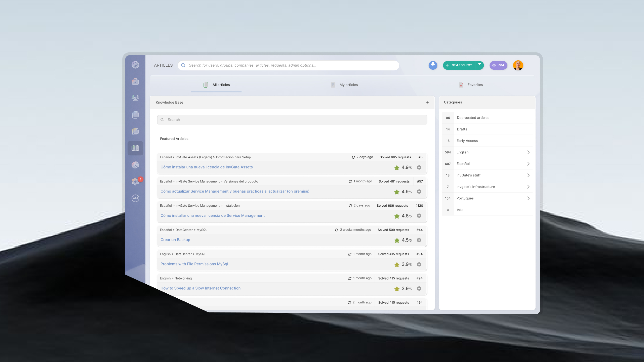
Task: Click the magnifier icon in top search bar
Action: coord(183,65)
